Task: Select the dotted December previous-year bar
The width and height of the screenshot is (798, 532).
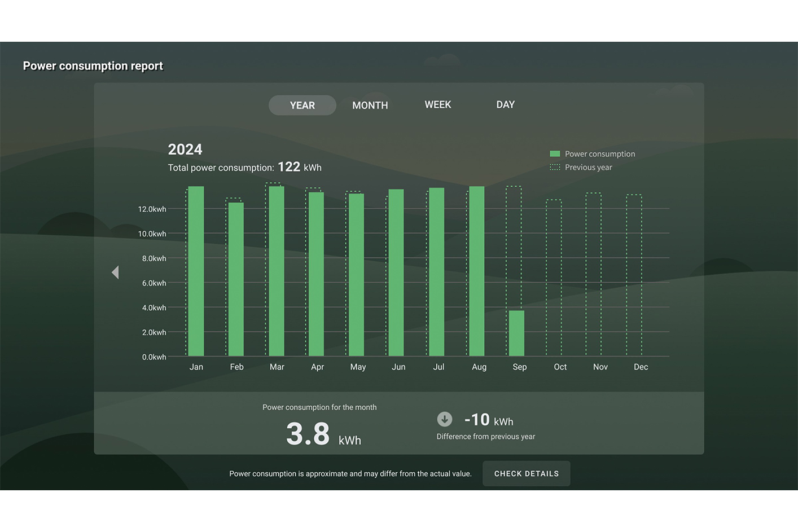Action: point(634,275)
